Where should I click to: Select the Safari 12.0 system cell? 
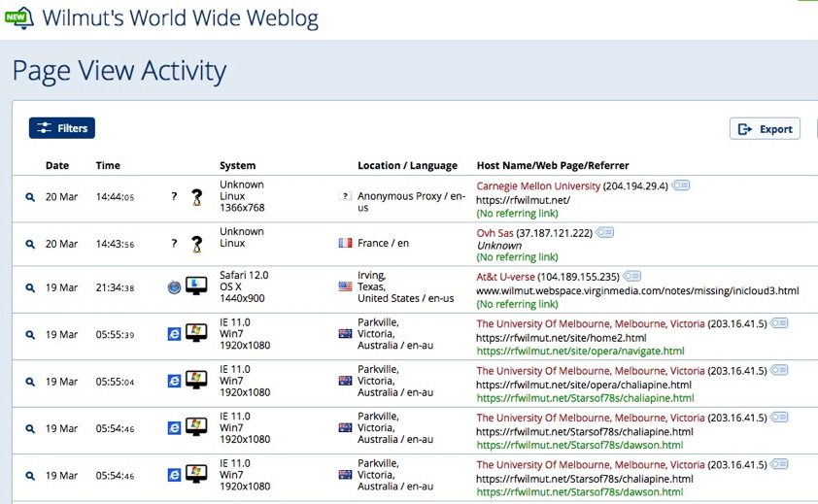(x=244, y=286)
